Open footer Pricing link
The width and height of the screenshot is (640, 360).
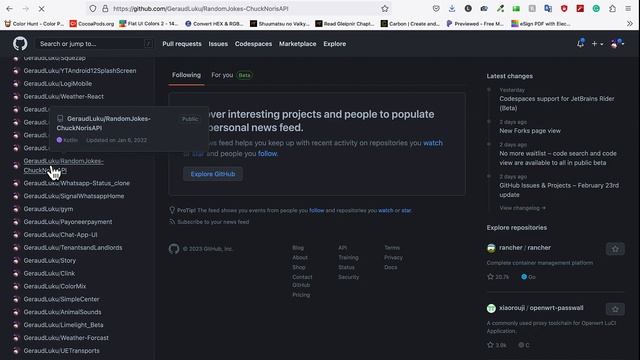pyautogui.click(x=301, y=295)
